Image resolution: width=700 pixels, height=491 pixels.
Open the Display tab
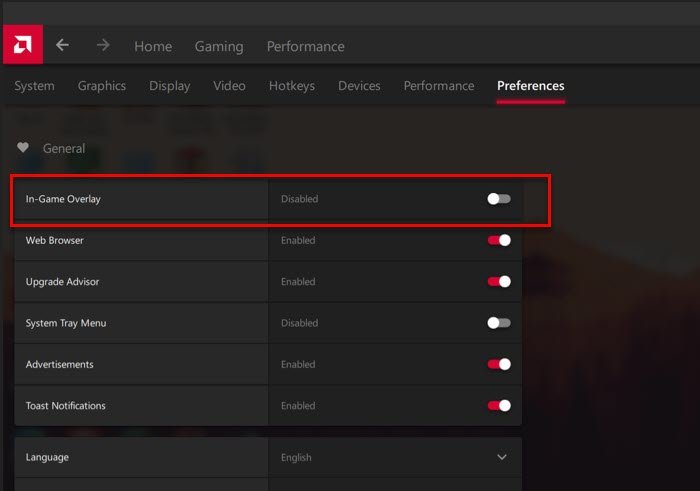coord(169,86)
